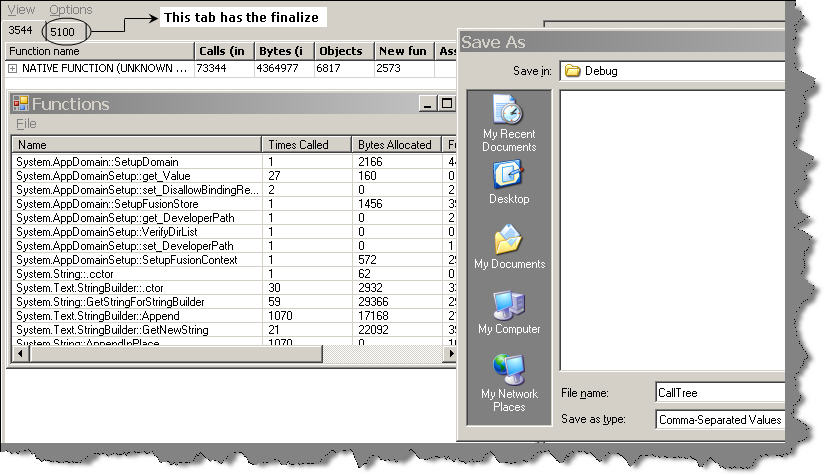Open the Options menu
Viewport: 825px width, 475px height.
coord(71,9)
